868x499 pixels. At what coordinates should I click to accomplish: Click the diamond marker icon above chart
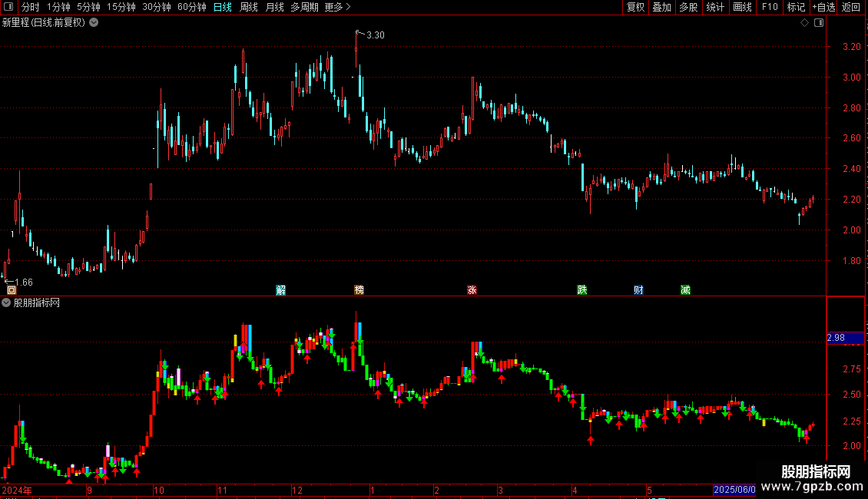tap(805, 23)
